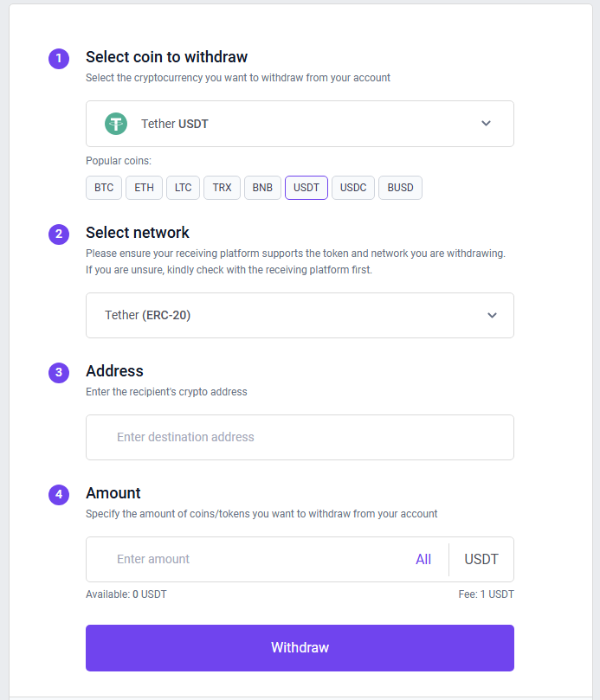Viewport: 600px width, 700px height.
Task: Select the BUSD coin chip
Action: click(400, 188)
